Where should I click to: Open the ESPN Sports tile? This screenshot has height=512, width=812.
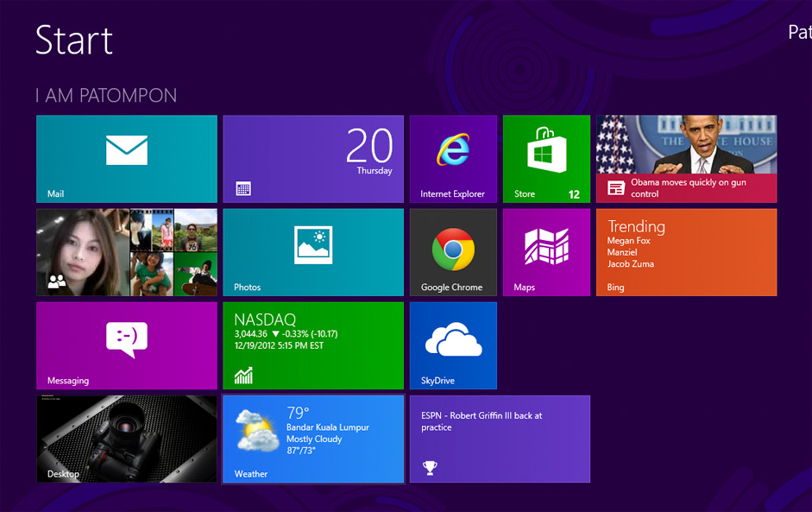500,439
